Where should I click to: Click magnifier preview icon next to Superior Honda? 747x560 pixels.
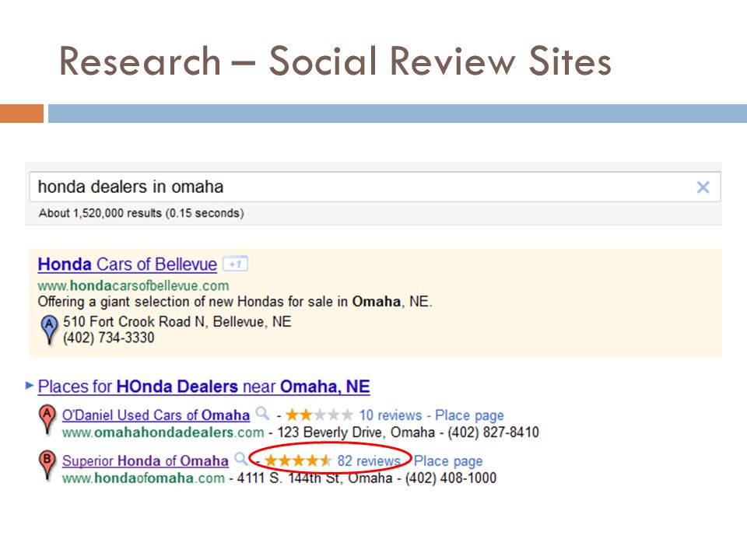(241, 459)
